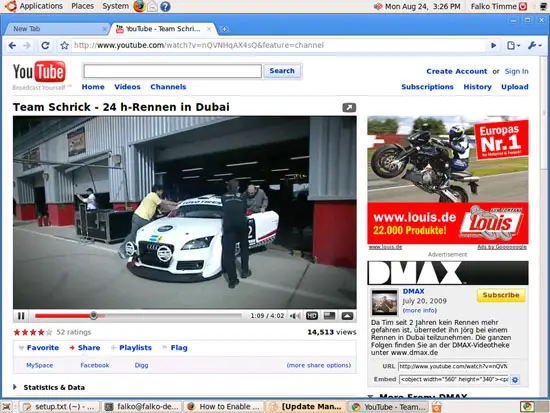This screenshot has width=550, height=413.
Task: Pop out video with arrow icon beside title
Action: coord(349,107)
